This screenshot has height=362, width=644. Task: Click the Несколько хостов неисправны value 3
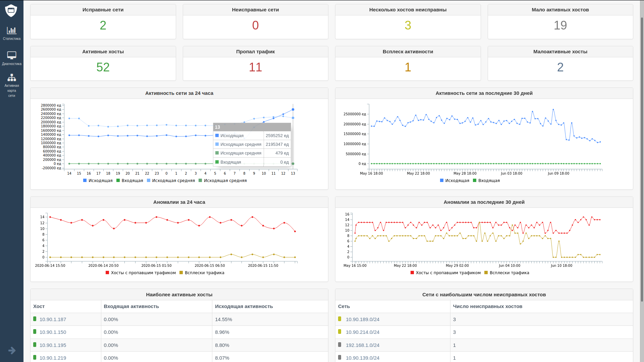tap(408, 25)
